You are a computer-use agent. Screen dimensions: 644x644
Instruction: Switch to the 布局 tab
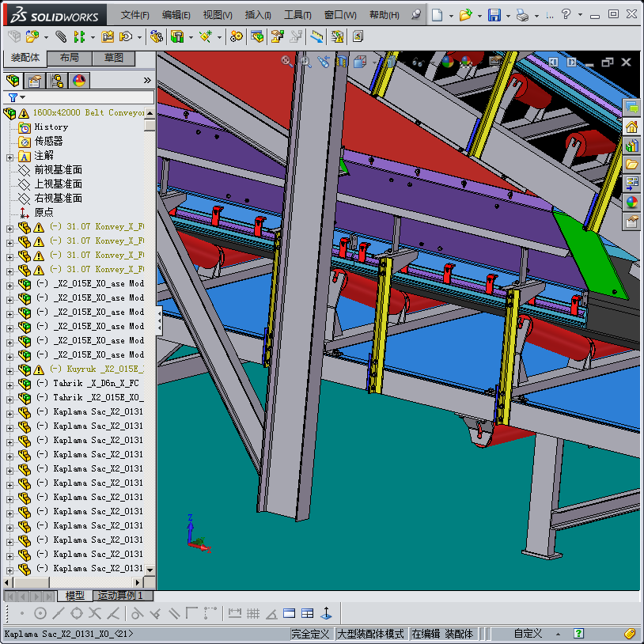coord(69,59)
